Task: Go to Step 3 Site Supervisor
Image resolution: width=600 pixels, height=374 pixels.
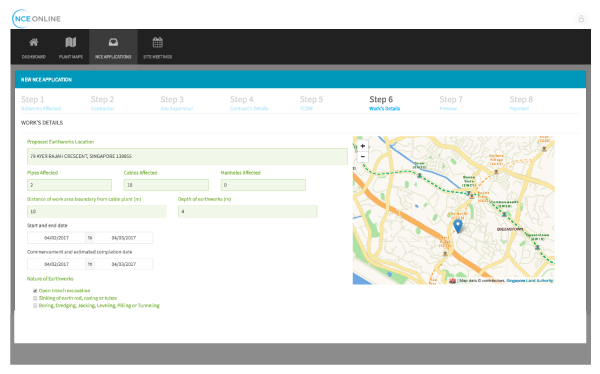Action: pyautogui.click(x=177, y=103)
